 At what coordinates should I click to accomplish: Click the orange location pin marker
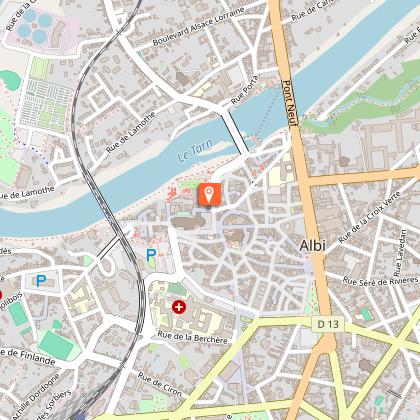209,194
